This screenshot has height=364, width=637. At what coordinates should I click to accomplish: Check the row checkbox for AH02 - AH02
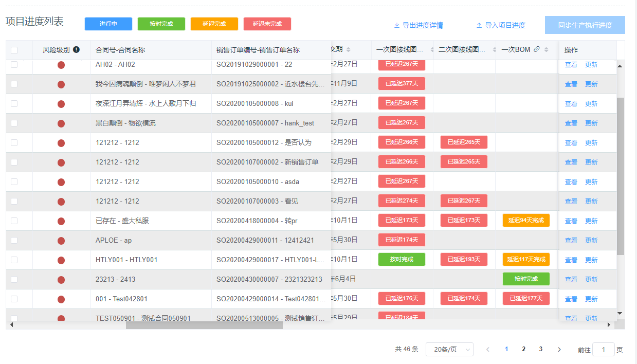(14, 65)
